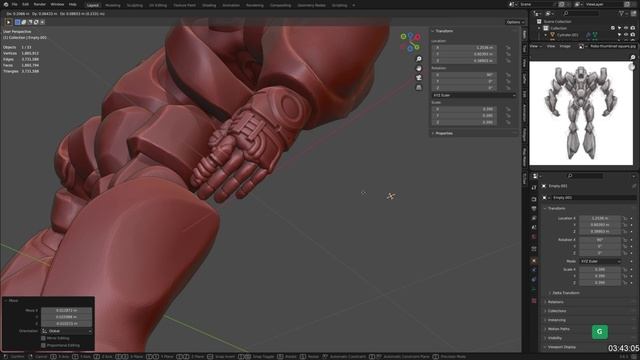The width and height of the screenshot is (640, 360).
Task: Open XYZ Euler rotation mode dropdown in sidebar
Action: [x=473, y=95]
